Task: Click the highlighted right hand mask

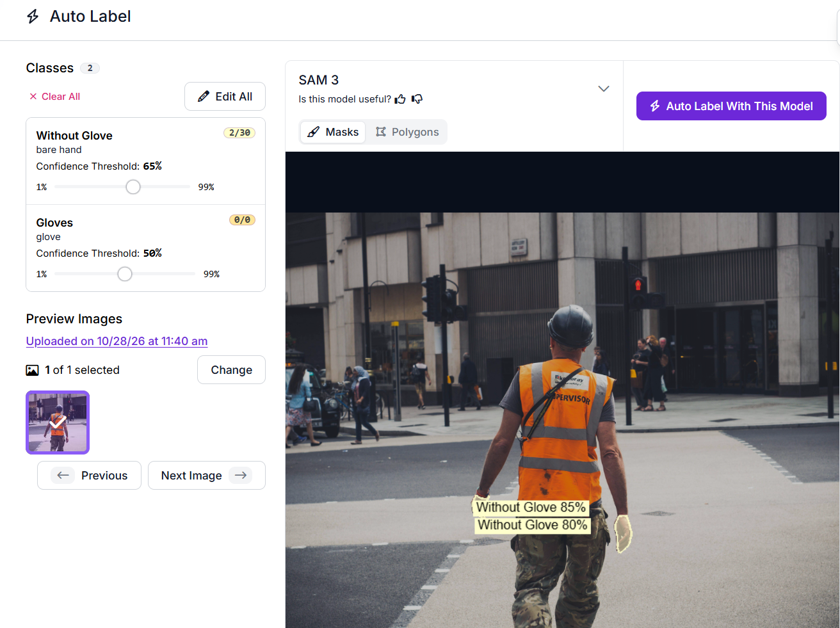Action: pos(623,533)
